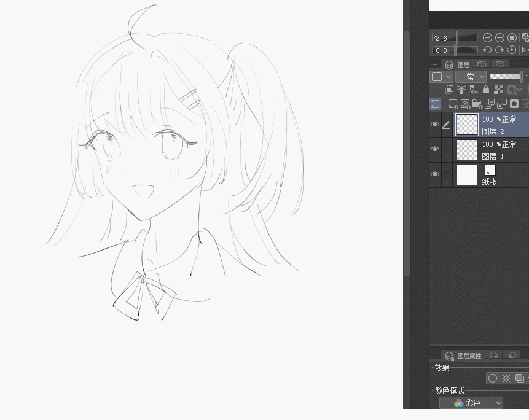
Task: Click the 纸张 layer name
Action: point(489,182)
